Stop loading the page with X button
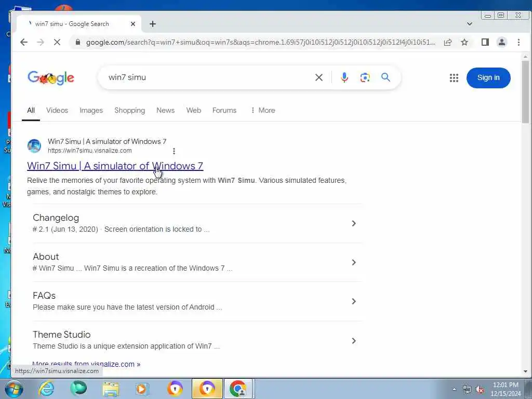 [57, 42]
